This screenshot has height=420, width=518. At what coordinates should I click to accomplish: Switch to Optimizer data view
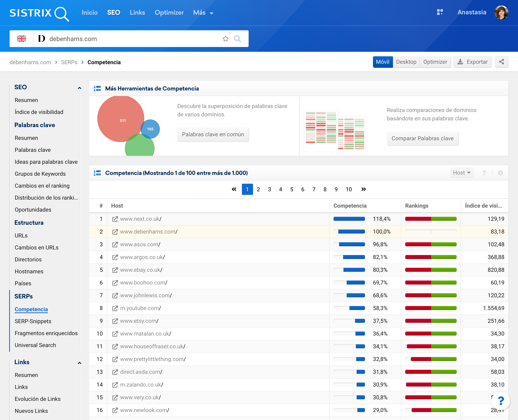435,62
